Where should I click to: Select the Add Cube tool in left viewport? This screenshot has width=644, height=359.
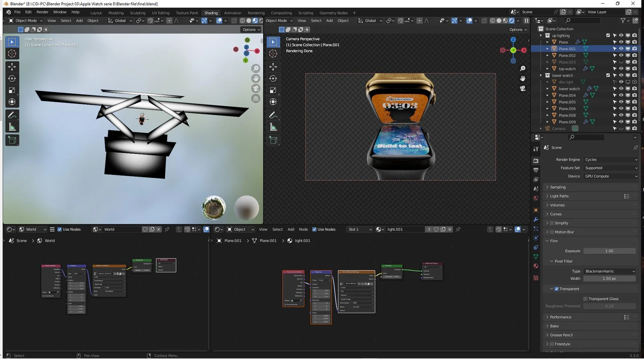click(12, 140)
